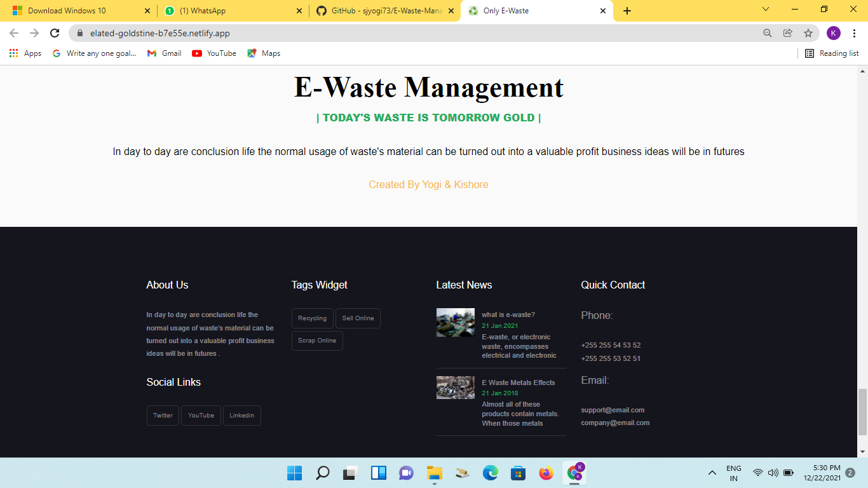Launch Firefox from the taskbar
This screenshot has width=868, height=488.
(x=545, y=472)
